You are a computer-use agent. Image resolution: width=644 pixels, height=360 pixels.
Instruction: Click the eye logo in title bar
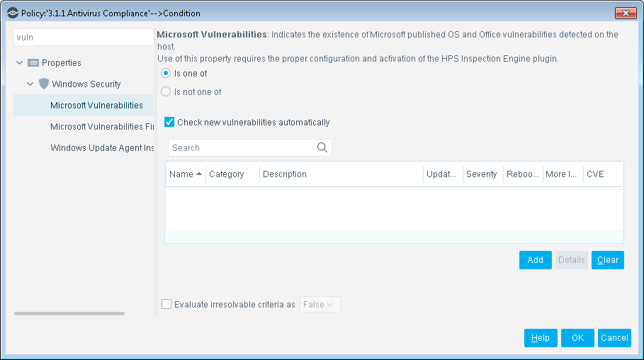tap(13, 13)
